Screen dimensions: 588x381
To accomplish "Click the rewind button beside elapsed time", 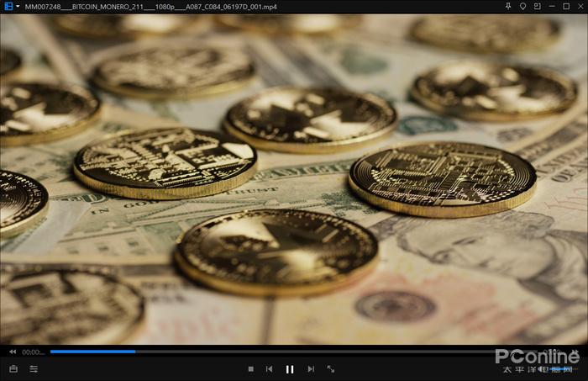I will (x=13, y=352).
